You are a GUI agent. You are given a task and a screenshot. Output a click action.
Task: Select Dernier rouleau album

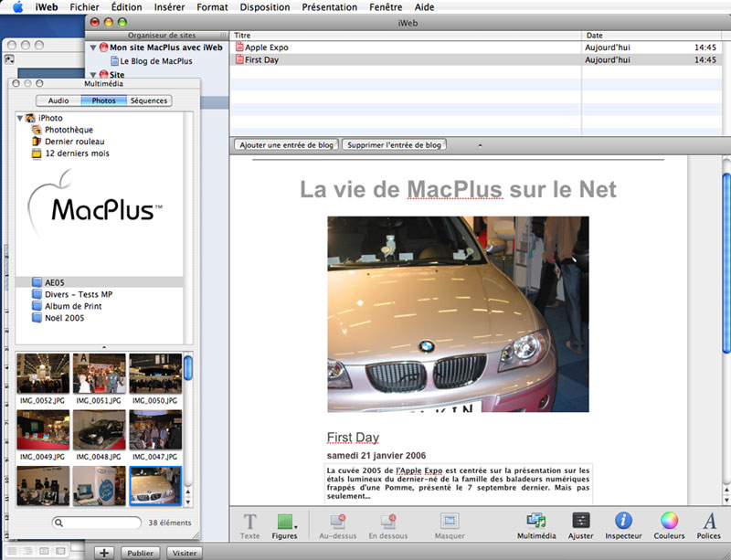click(x=74, y=142)
